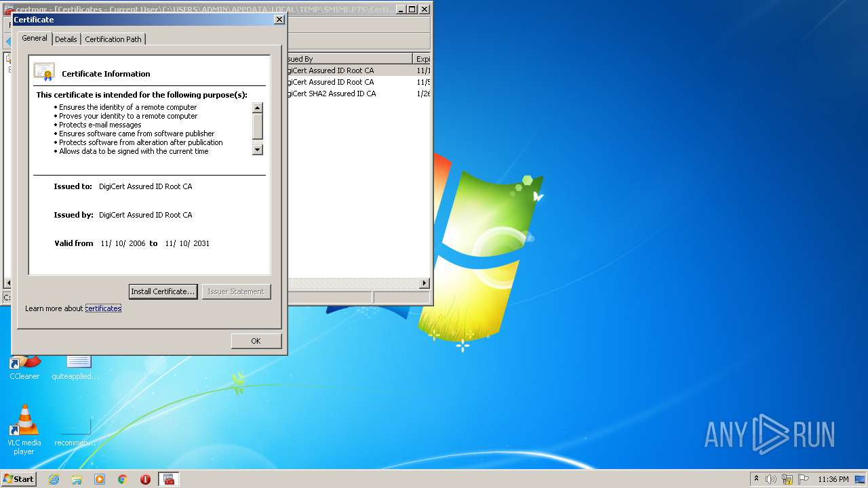
Task: Open the CCleaner desktop shortcut
Action: 24,367
